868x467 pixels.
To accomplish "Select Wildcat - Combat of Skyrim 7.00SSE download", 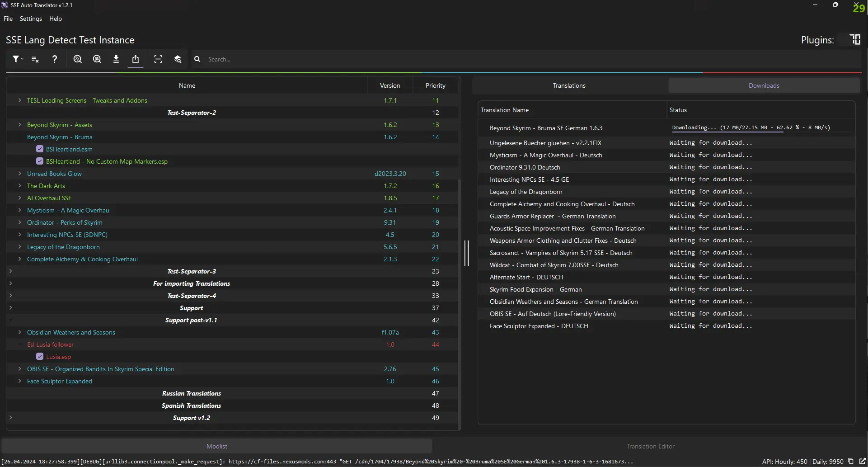I will click(x=666, y=265).
